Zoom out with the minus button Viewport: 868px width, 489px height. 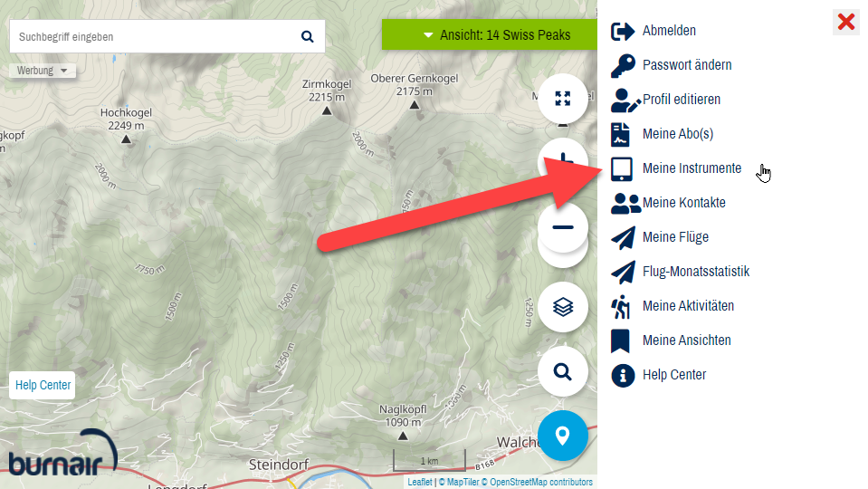click(x=562, y=227)
